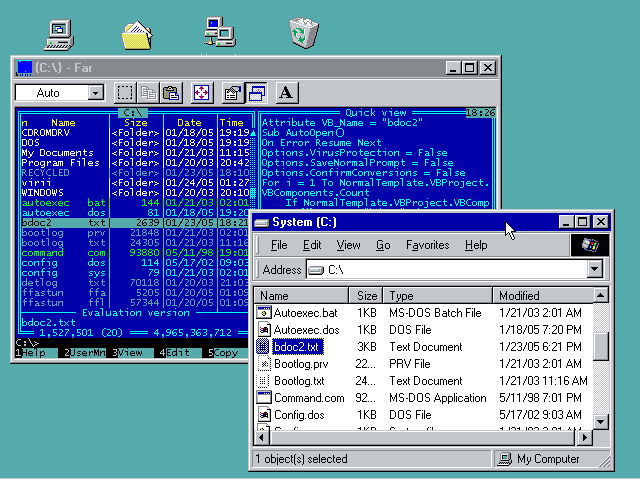This screenshot has height=480, width=640.
Task: Open the My Computer desktop icon
Action: pyautogui.click(x=59, y=35)
